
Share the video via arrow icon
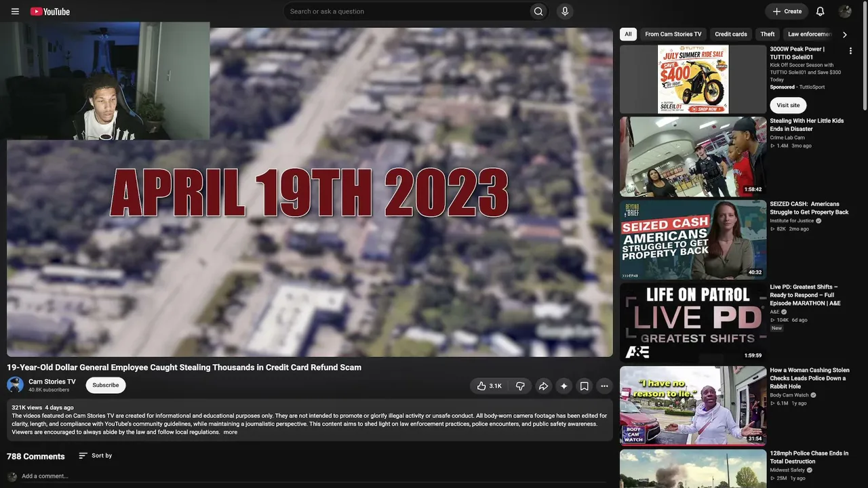[x=543, y=386]
